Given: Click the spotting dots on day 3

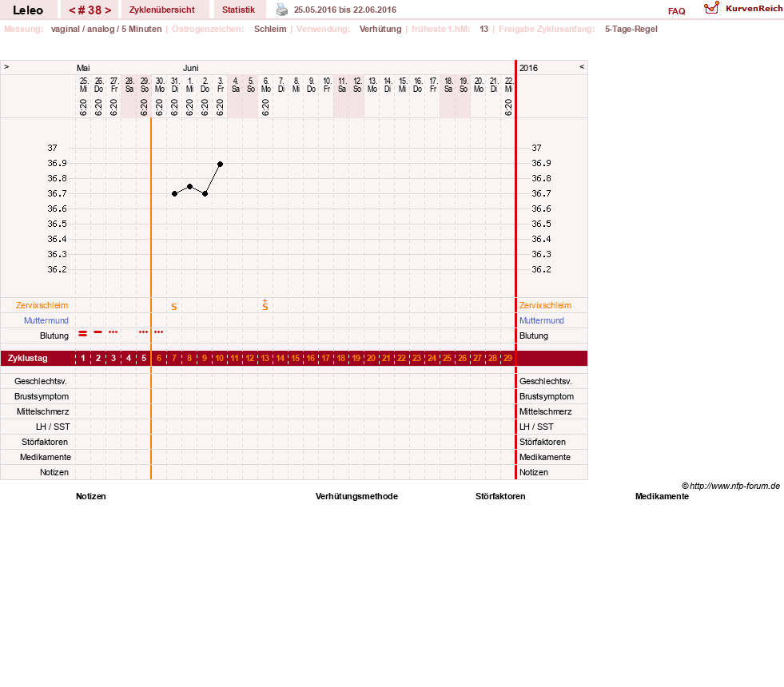Looking at the screenshot, I should (113, 332).
